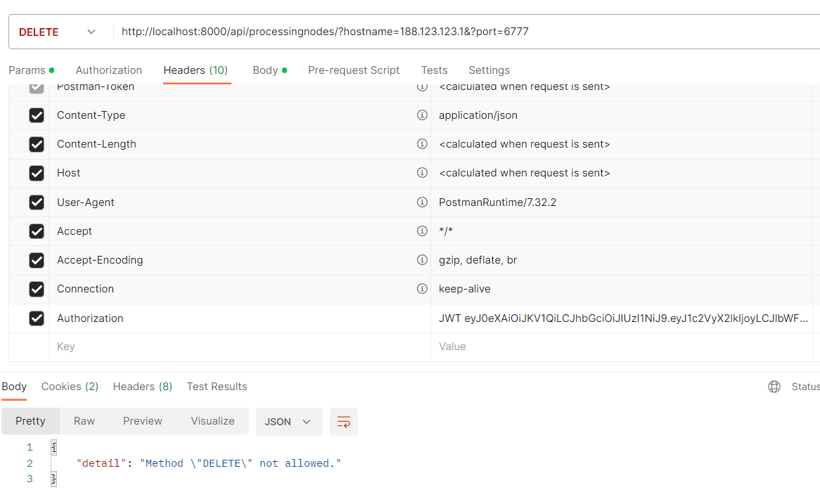Open the request Body tab
Image resolution: width=820 pixels, height=504 pixels.
pos(266,70)
